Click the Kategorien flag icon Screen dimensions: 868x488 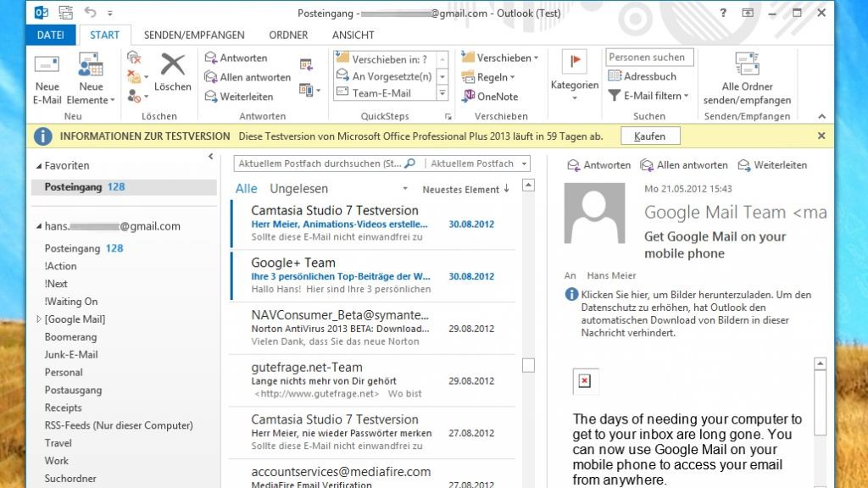pyautogui.click(x=574, y=63)
